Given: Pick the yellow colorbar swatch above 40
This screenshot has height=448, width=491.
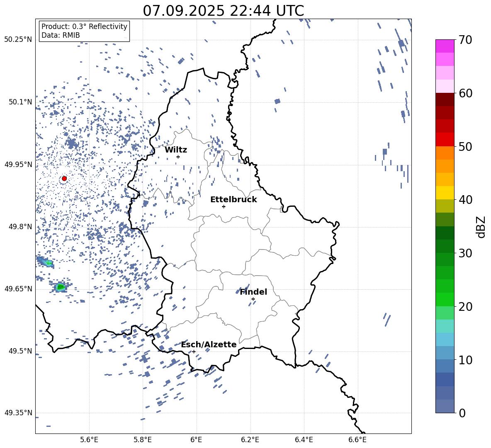Looking at the screenshot, I should pos(445,193).
